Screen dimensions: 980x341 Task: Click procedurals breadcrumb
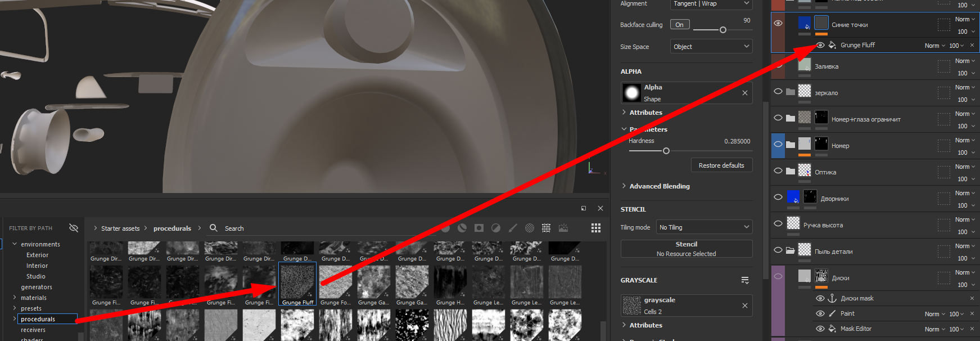point(172,228)
